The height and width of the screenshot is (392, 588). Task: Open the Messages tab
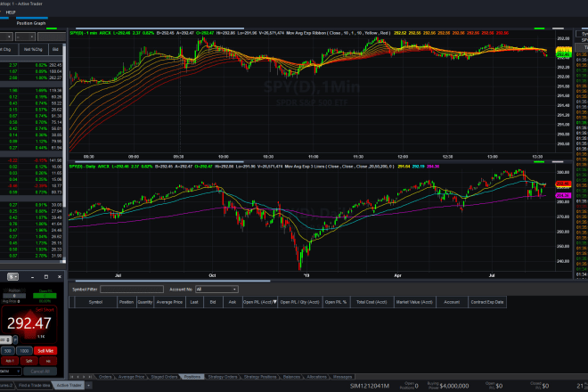342,377
